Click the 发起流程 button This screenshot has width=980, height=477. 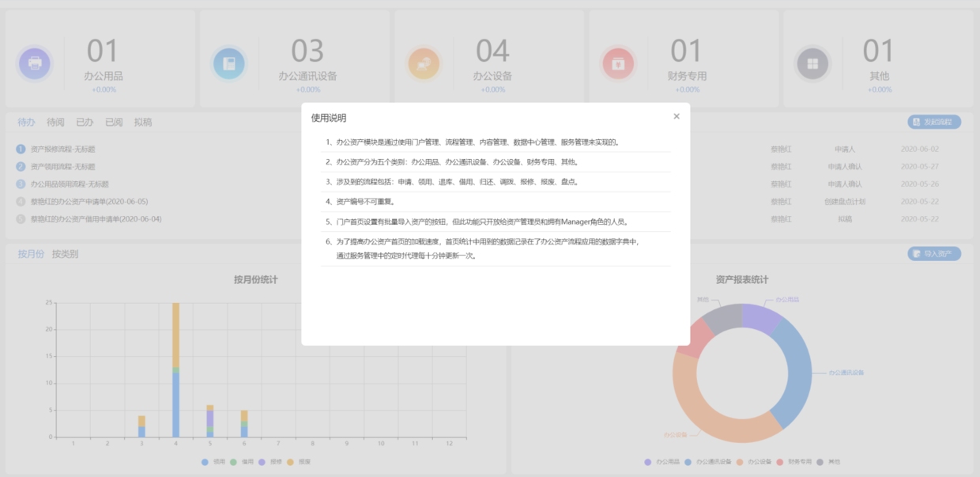pos(934,122)
